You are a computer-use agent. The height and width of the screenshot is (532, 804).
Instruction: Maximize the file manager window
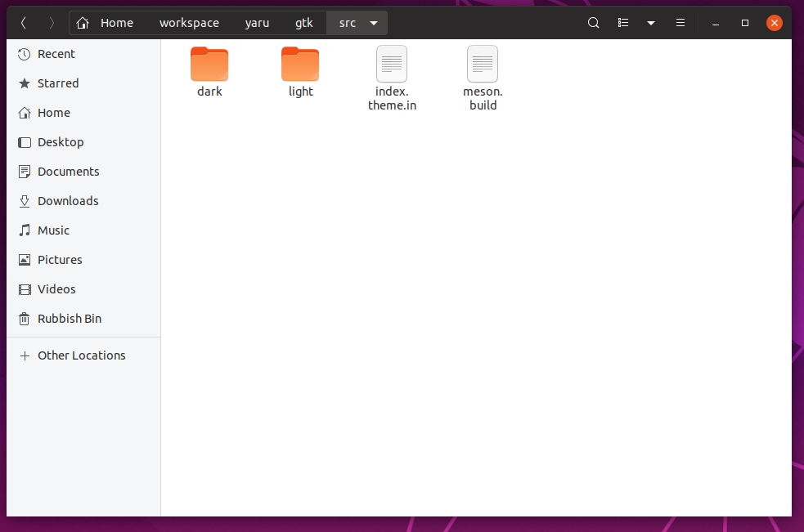point(745,23)
